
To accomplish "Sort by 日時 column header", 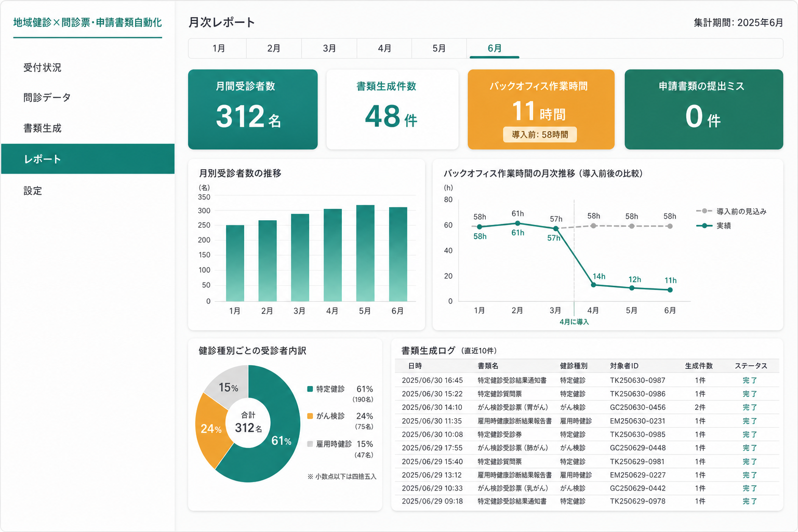I will tap(415, 366).
